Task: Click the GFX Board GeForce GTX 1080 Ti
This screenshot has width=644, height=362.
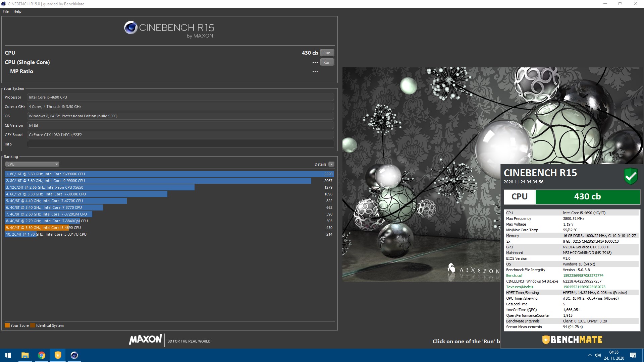Action: (x=180, y=135)
